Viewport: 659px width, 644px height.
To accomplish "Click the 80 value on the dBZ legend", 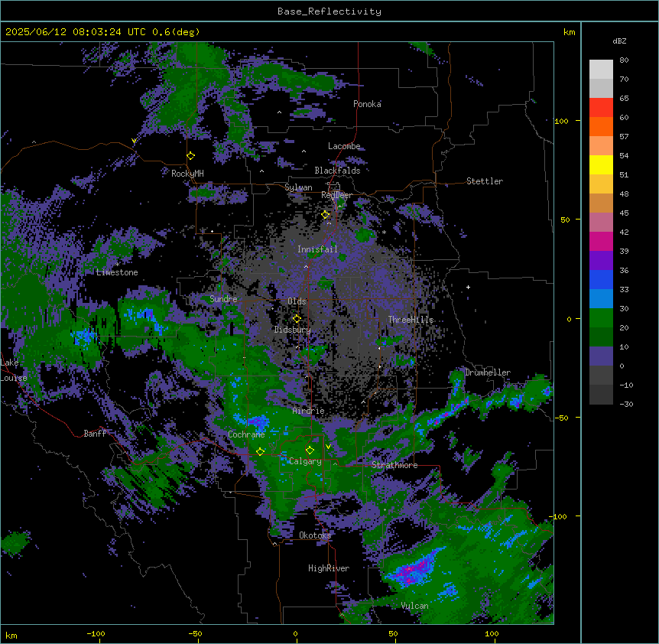I will 624,60.
